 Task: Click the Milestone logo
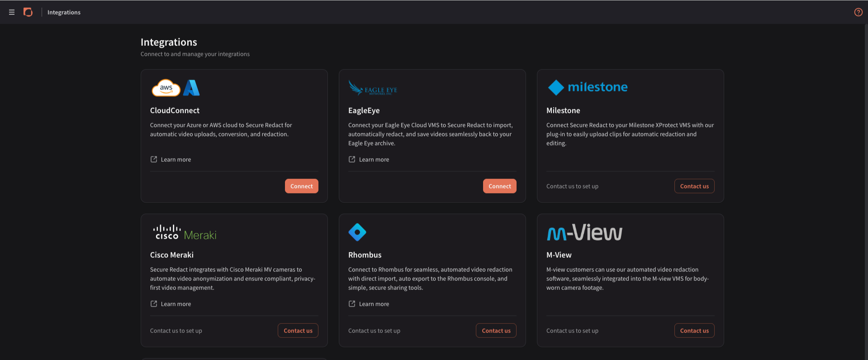(588, 87)
